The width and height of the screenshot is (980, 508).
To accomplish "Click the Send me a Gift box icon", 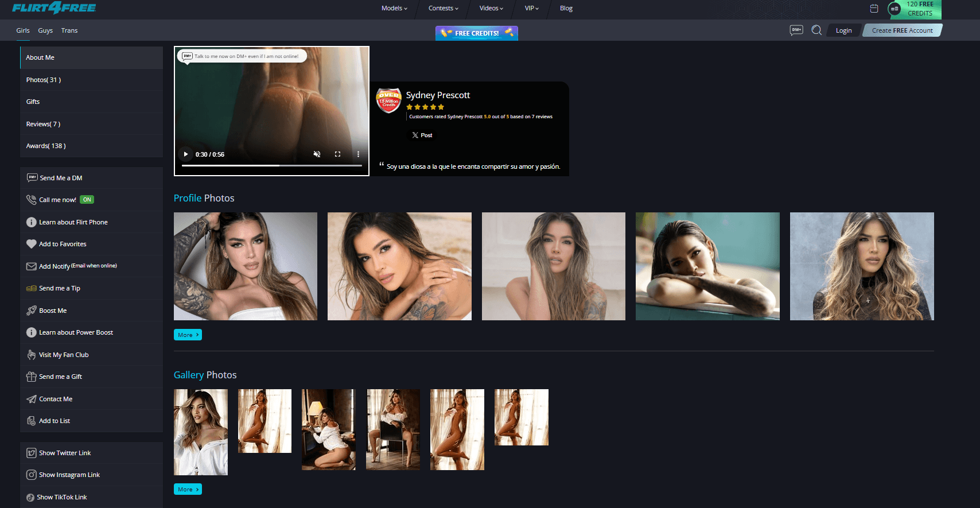I will 32,377.
